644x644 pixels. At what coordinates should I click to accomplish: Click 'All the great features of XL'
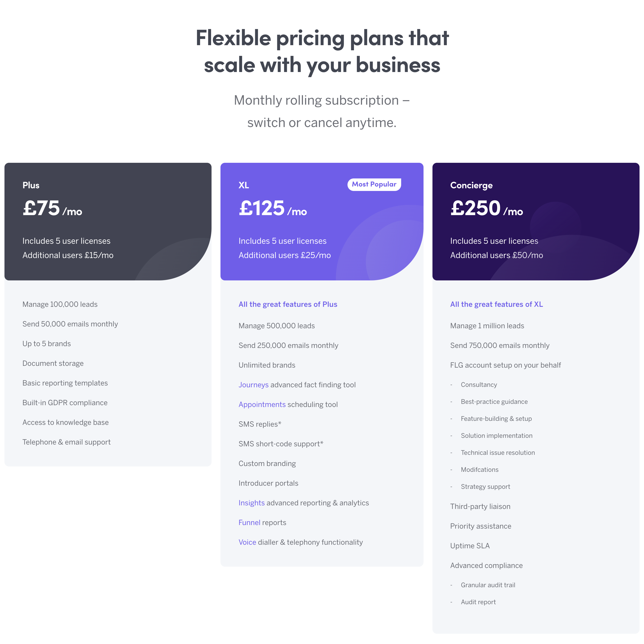pyautogui.click(x=496, y=304)
